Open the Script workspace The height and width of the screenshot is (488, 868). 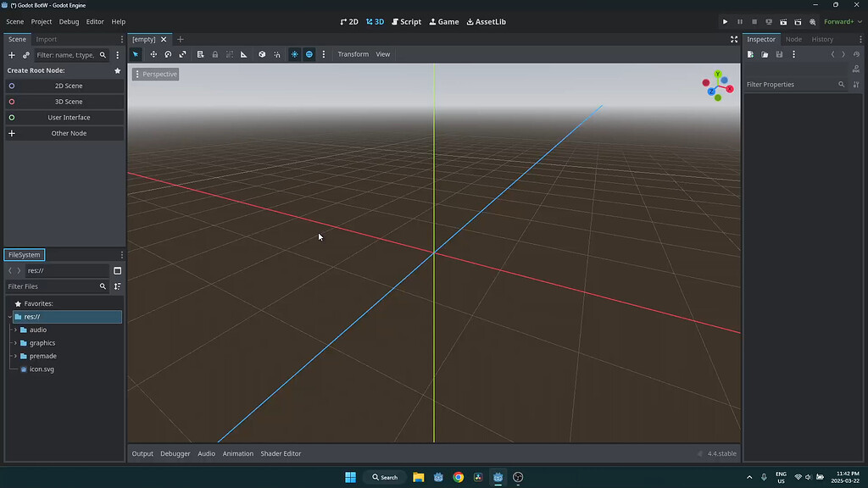coord(406,21)
